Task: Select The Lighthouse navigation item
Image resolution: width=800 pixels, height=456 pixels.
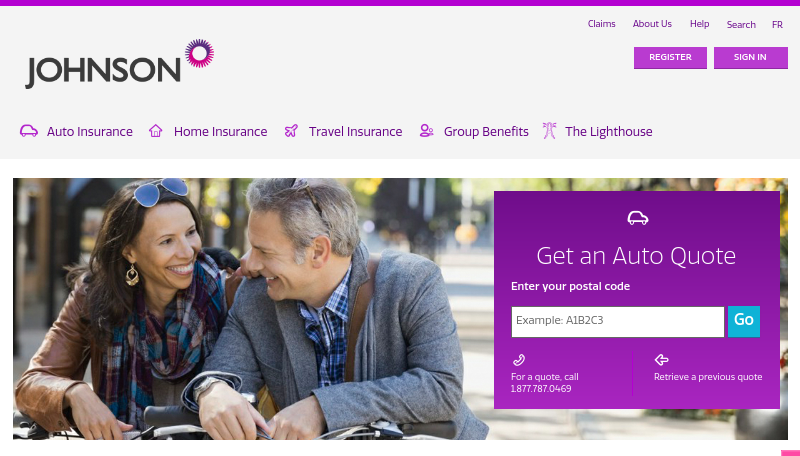Action: point(609,132)
